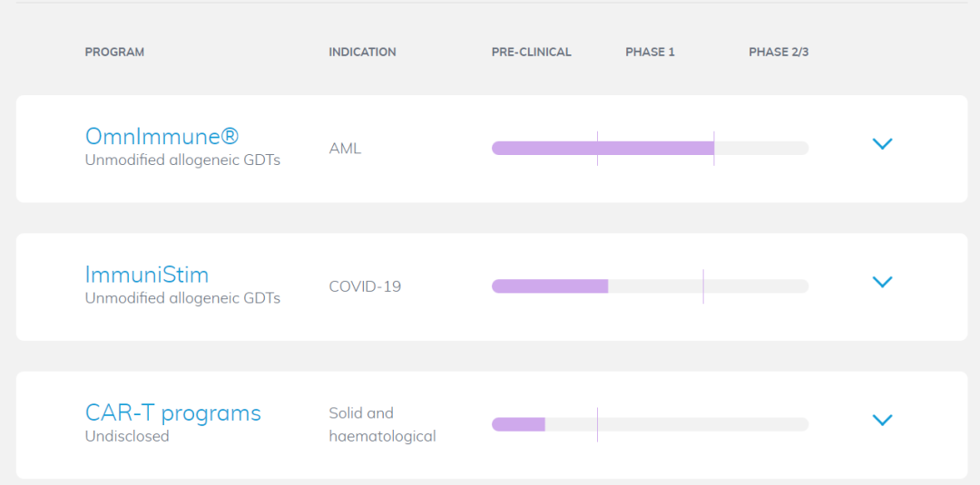Click the CAR-T programs progress bar
Screen dimensions: 980x485
[650, 424]
